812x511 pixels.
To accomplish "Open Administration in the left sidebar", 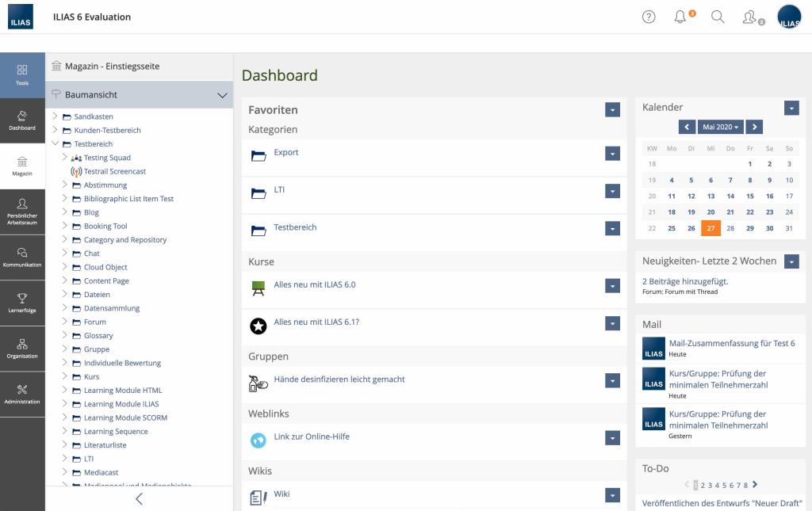I will tap(22, 393).
